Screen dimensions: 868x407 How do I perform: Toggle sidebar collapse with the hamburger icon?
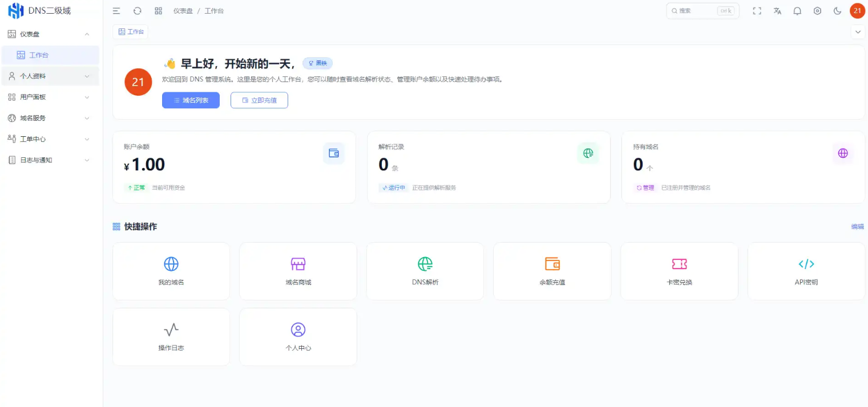point(116,10)
